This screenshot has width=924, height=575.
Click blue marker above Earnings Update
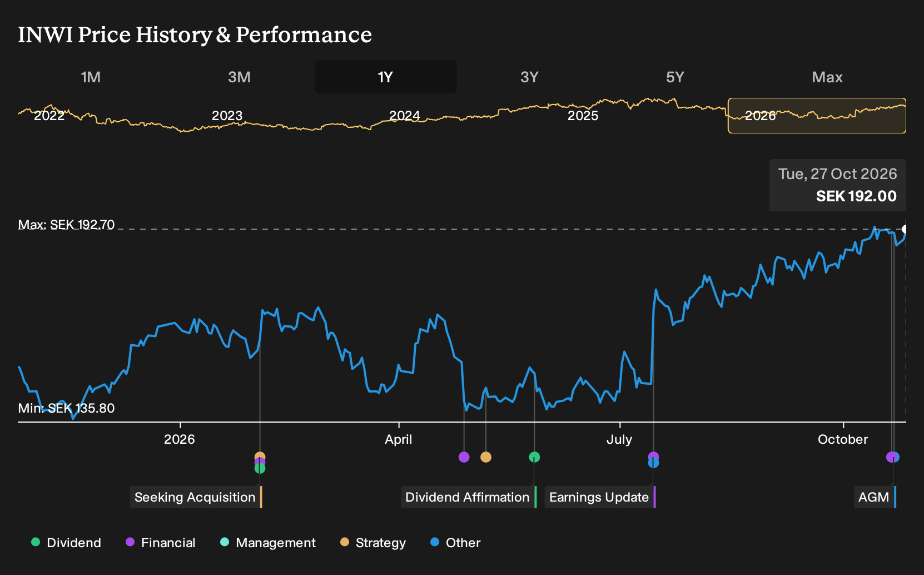[x=653, y=463]
